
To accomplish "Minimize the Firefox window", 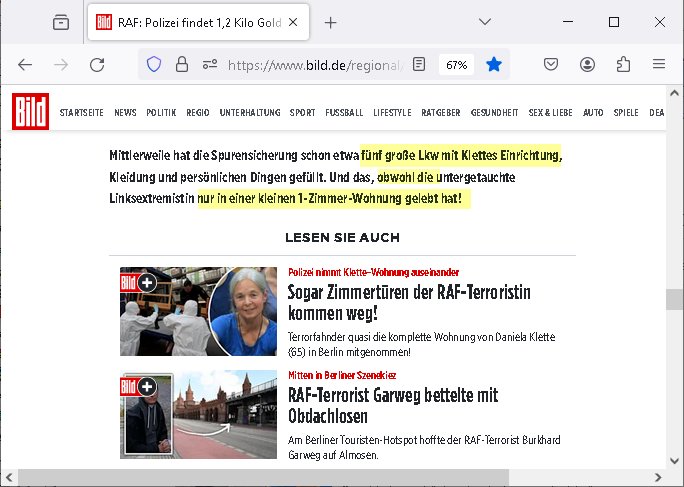I will click(568, 22).
